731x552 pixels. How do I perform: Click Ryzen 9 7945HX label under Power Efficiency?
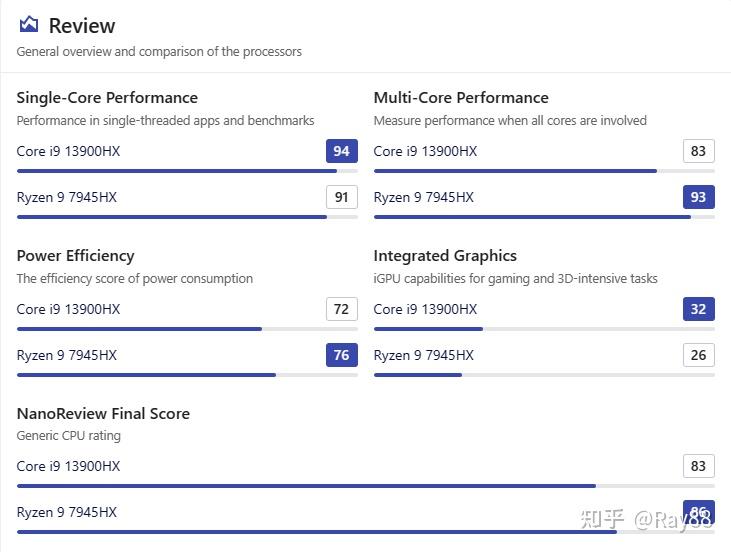(x=67, y=355)
